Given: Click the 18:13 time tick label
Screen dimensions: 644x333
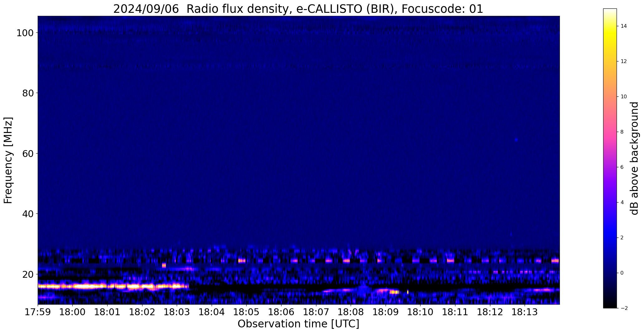Looking at the screenshot, I should tap(525, 312).
